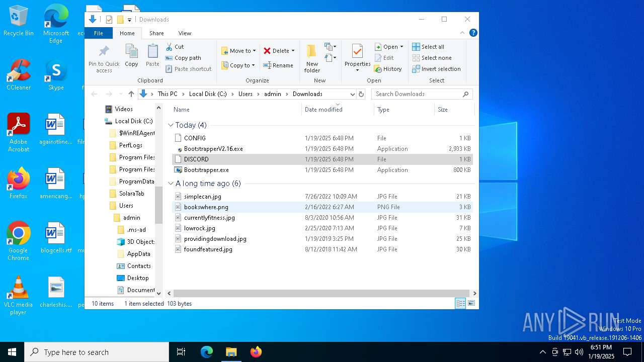Viewport: 644px width, 362px height.
Task: Sort by the Size column header
Action: pos(454,110)
